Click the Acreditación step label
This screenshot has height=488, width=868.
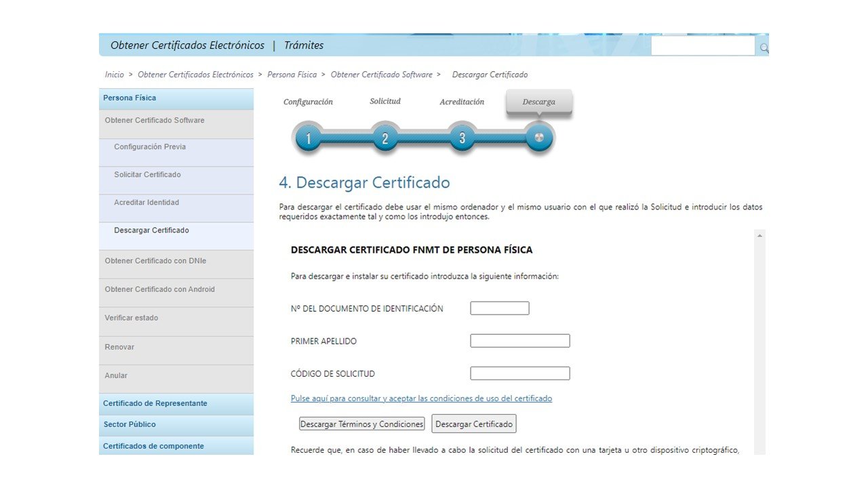point(462,102)
